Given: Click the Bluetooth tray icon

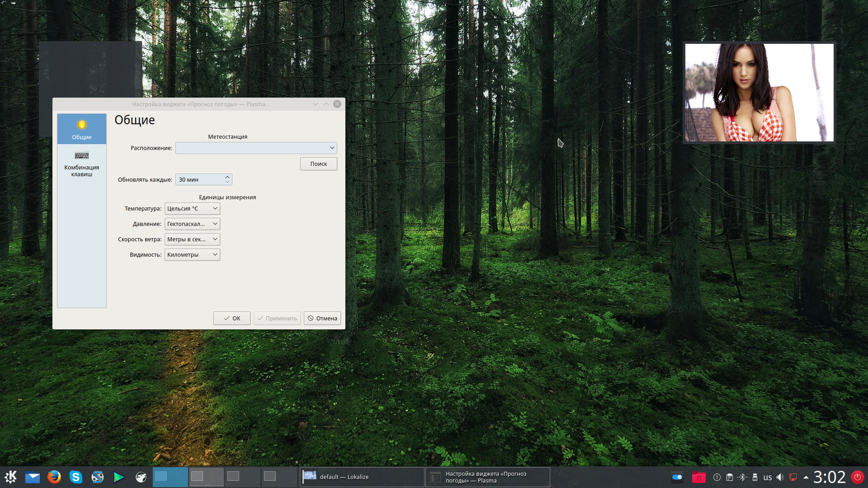Looking at the screenshot, I should (742, 477).
